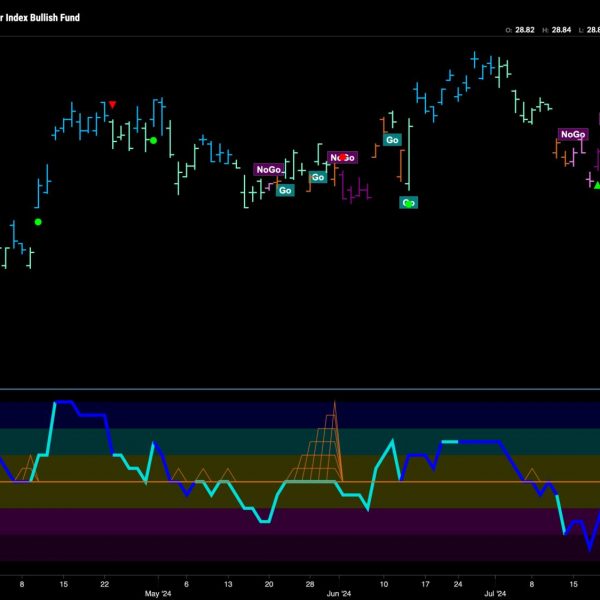Click the 13 date axis label
Screen dimensions: 600x600
pos(228,584)
